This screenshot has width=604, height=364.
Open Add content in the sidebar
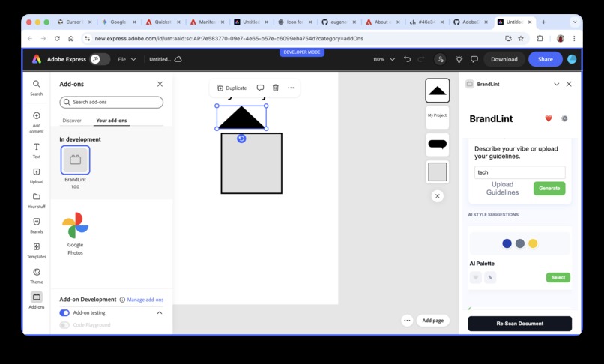[36, 123]
